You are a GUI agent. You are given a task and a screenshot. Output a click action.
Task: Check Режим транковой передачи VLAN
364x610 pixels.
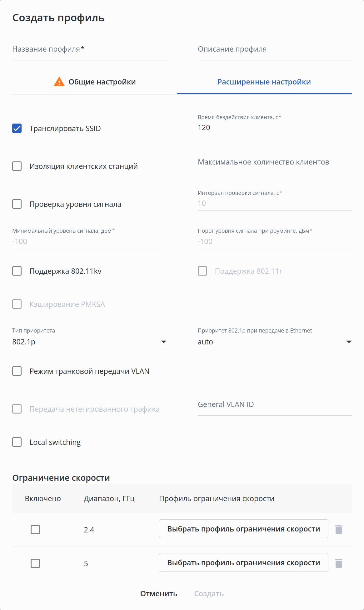pos(17,371)
